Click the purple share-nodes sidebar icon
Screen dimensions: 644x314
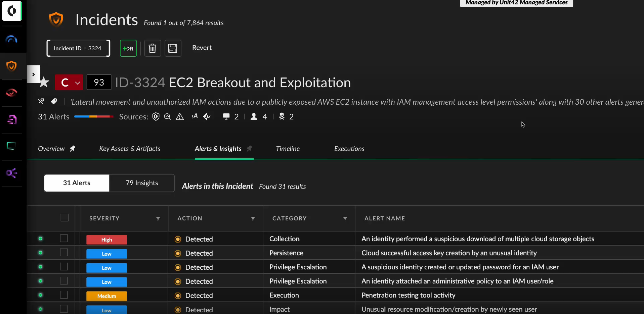pos(12,173)
